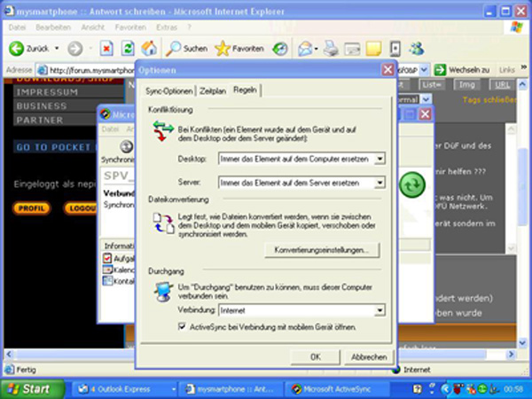Toggle ActiveSync bei Verbindung öffnen checkbox

[182, 326]
